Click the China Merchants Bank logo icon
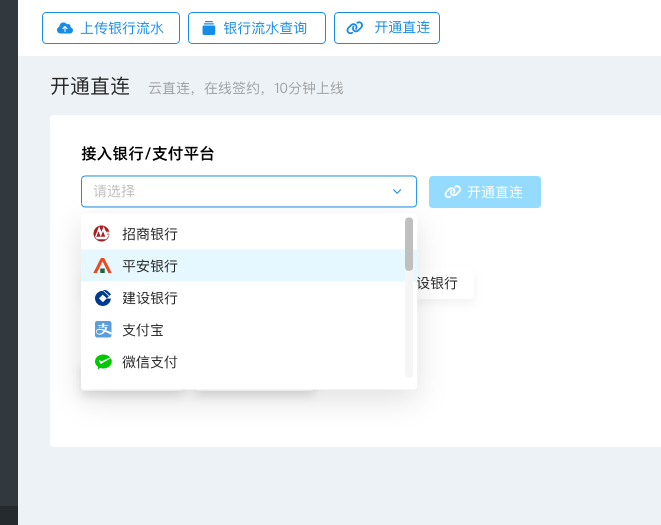The height and width of the screenshot is (525, 661). pyautogui.click(x=102, y=234)
